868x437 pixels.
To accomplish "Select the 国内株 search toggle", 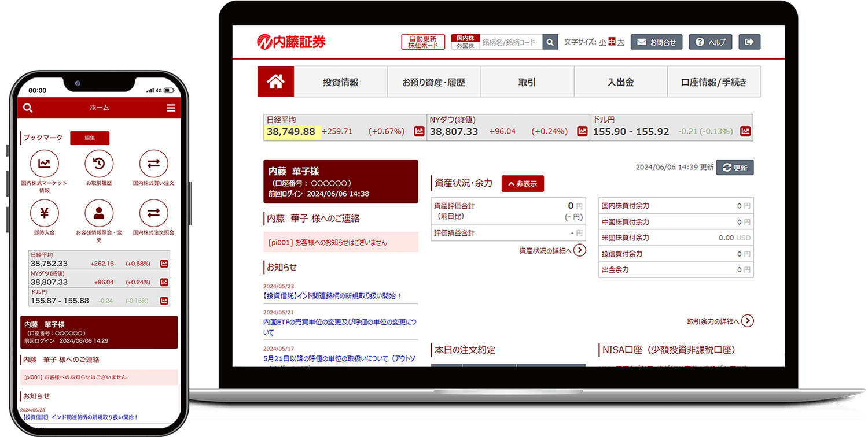I will pyautogui.click(x=465, y=38).
